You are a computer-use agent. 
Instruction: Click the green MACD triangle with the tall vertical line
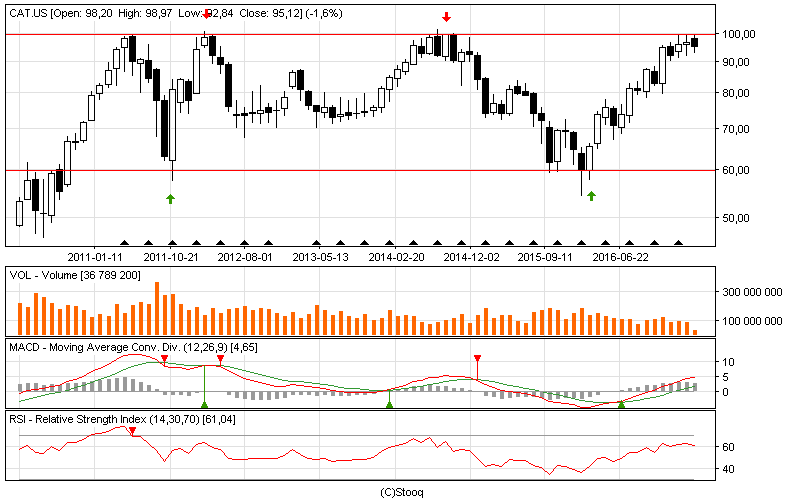tap(204, 405)
